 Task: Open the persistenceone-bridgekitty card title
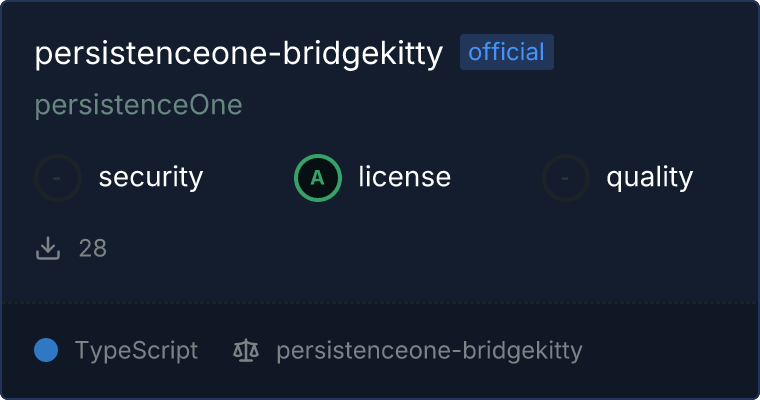pos(238,54)
